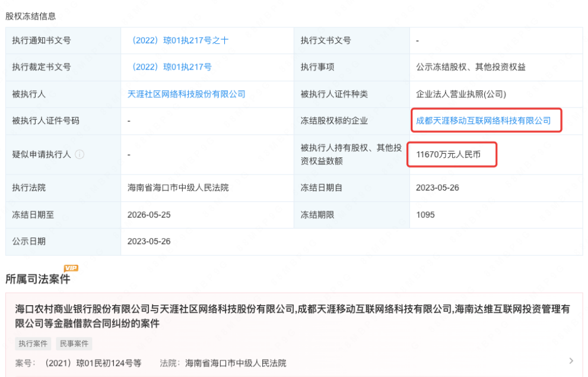Open the (2022)琼01执217号 ruling link

[170, 67]
